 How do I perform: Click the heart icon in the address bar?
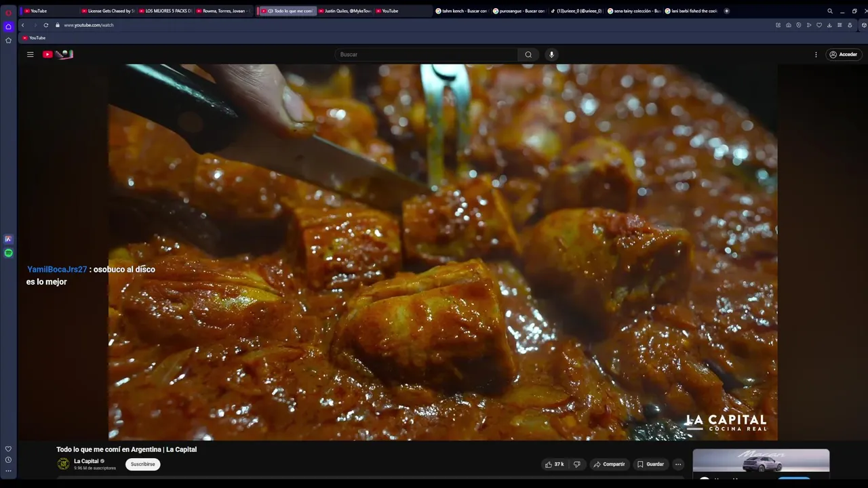pyautogui.click(x=819, y=25)
